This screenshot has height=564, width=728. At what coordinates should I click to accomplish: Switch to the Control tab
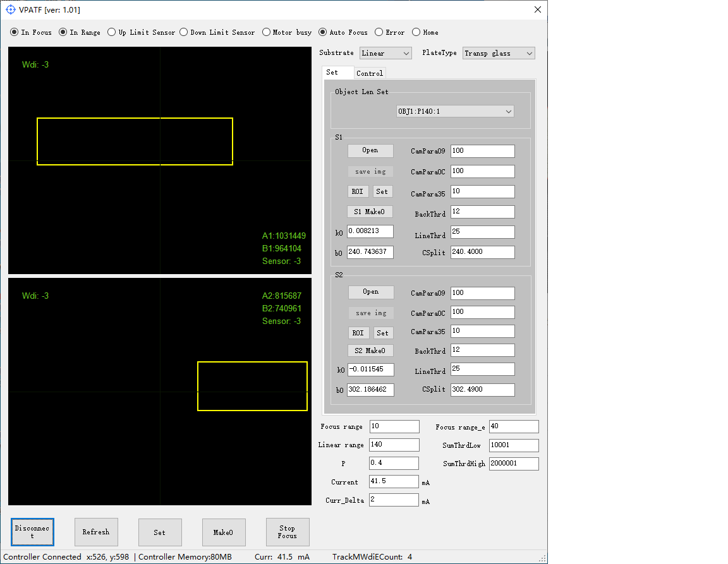(x=370, y=73)
